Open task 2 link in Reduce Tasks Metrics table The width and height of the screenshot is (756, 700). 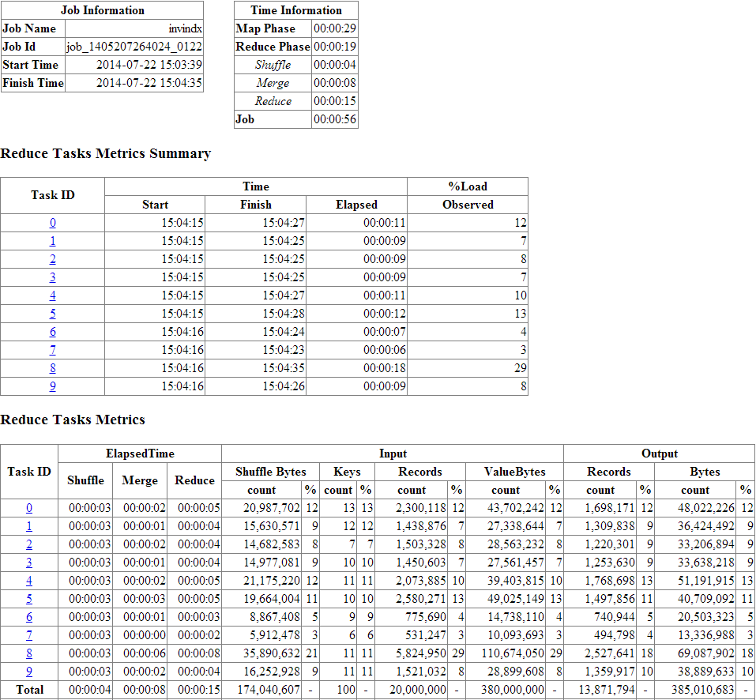pyautogui.click(x=29, y=544)
